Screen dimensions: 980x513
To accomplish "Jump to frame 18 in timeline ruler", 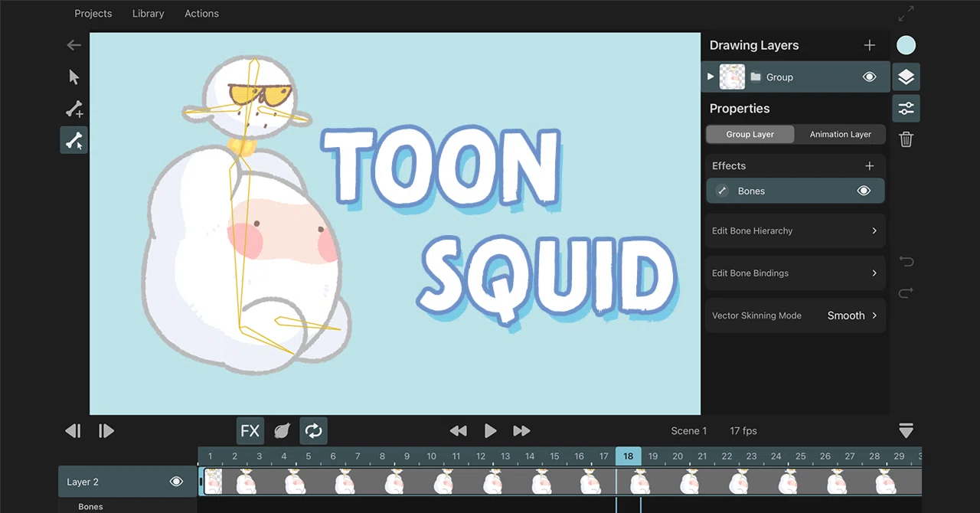I will [x=628, y=456].
